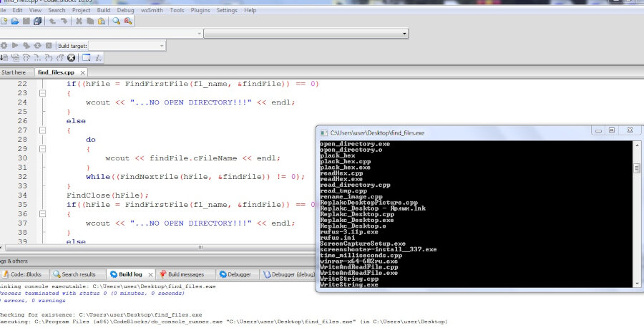Open the Tools menu

pos(177,10)
